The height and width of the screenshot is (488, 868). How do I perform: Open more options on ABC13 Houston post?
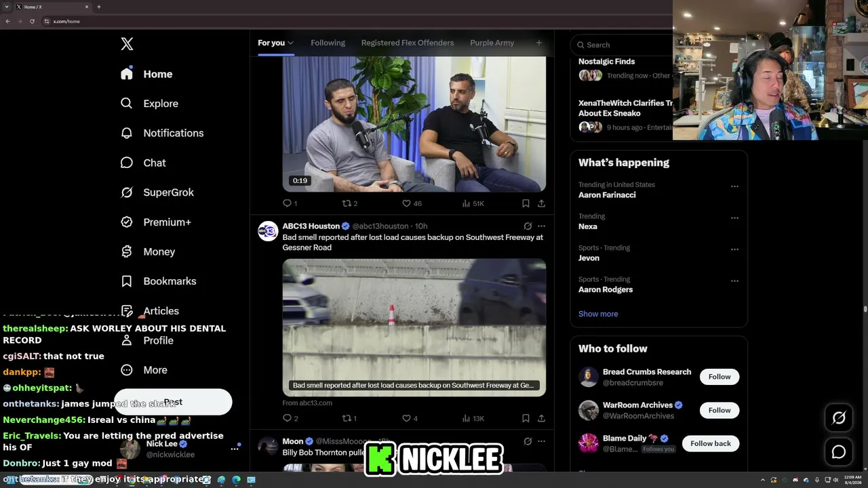(541, 226)
